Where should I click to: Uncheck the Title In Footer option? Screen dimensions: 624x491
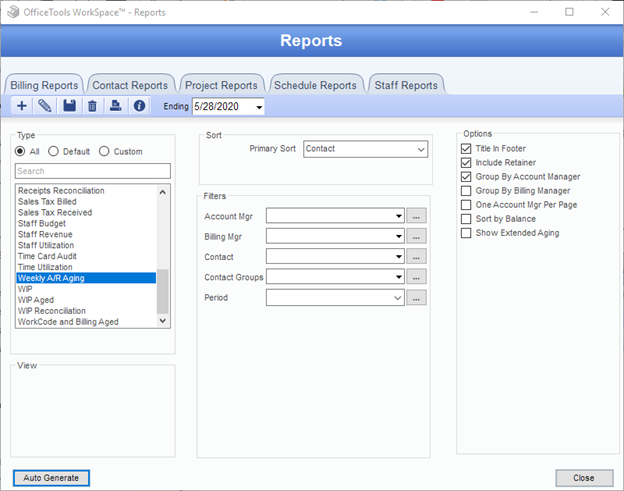point(466,149)
